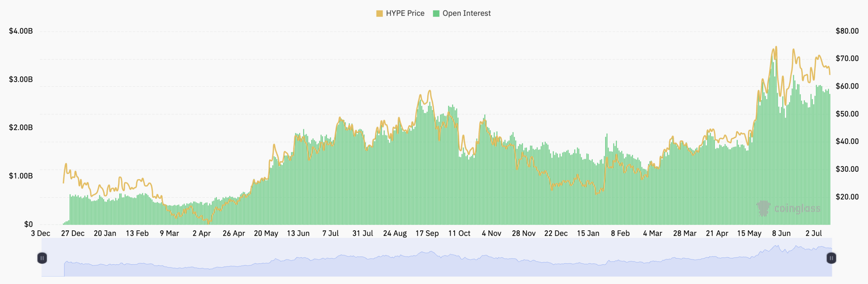Click the 13 Feb date label

pos(137,233)
